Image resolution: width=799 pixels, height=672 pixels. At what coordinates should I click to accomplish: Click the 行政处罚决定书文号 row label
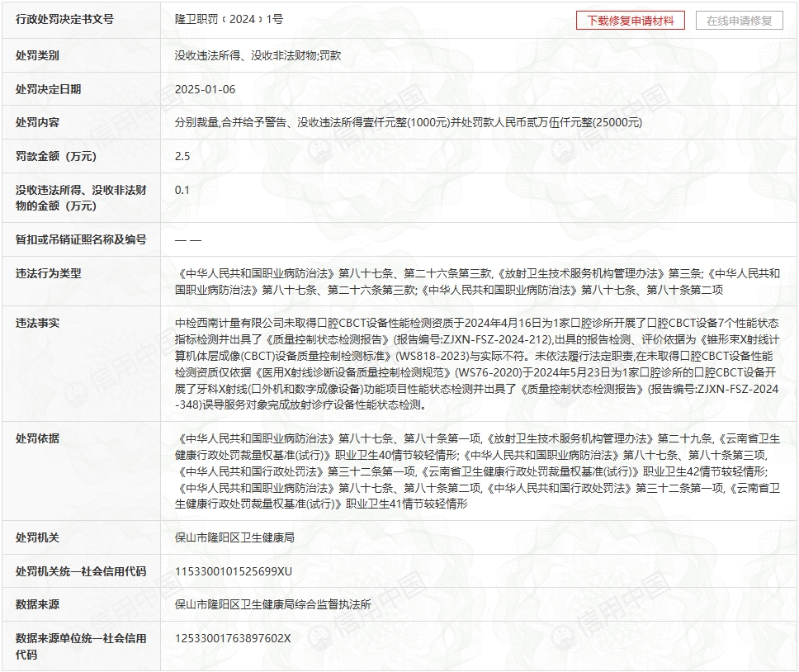pyautogui.click(x=65, y=20)
